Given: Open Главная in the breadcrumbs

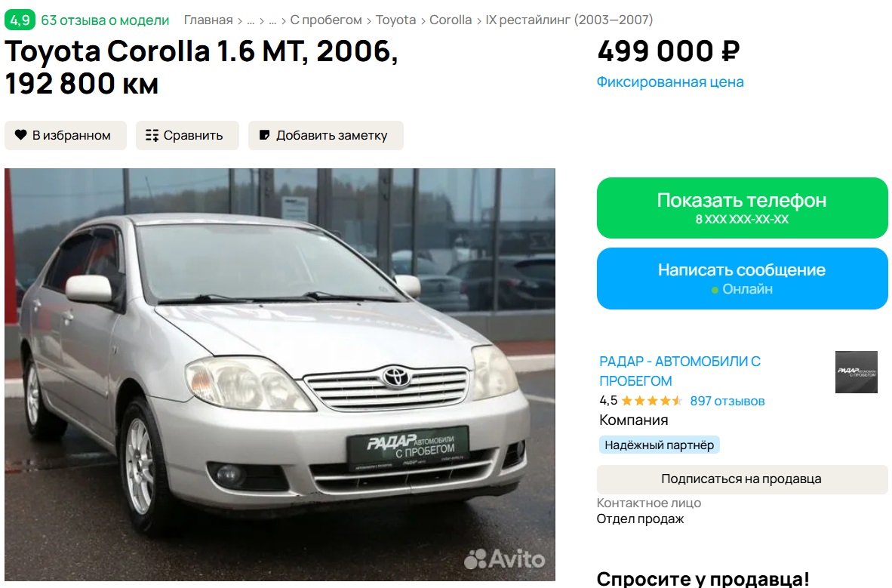Looking at the screenshot, I should [208, 20].
